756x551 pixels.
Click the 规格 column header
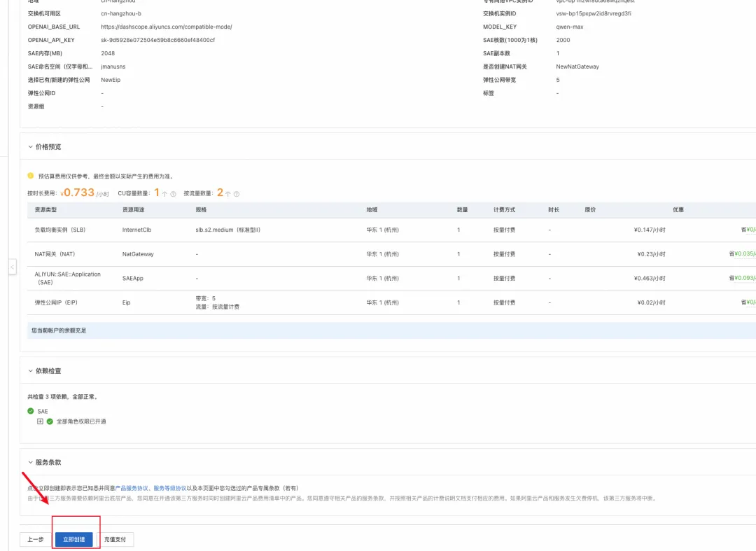201,210
